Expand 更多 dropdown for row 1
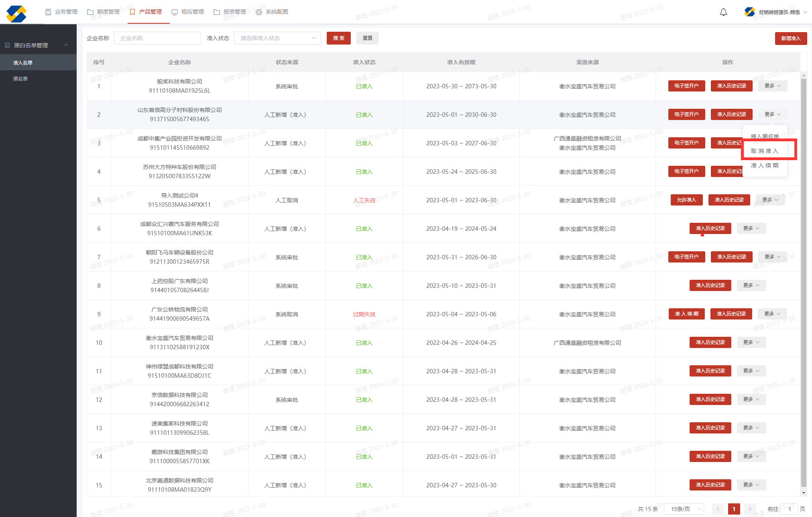Viewport: 812px width, 517px height. tap(772, 86)
